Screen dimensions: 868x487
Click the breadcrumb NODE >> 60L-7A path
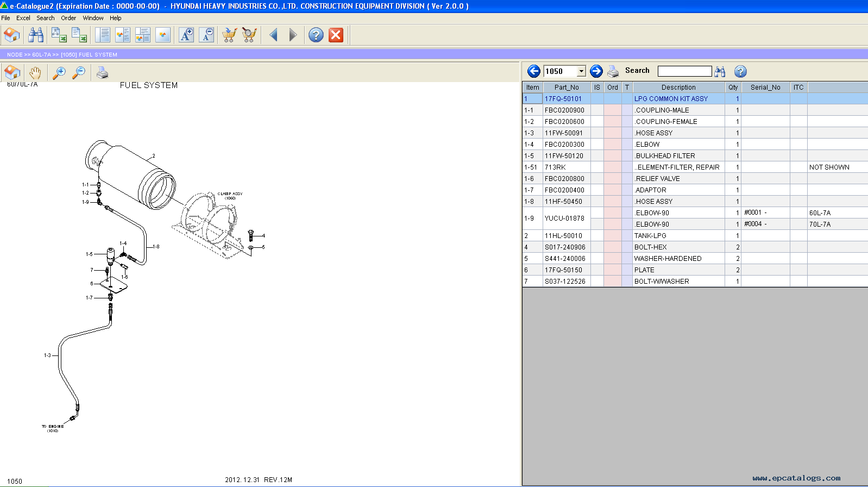29,55
